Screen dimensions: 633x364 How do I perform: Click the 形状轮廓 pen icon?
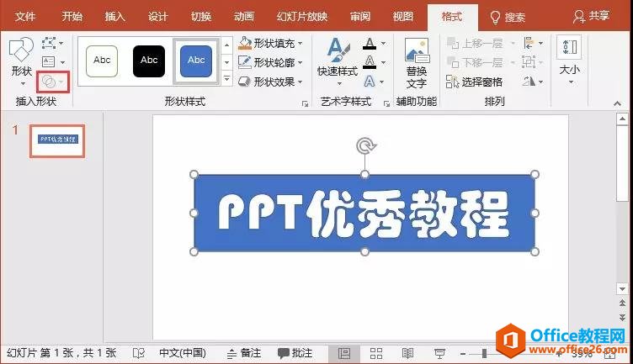[x=245, y=62]
